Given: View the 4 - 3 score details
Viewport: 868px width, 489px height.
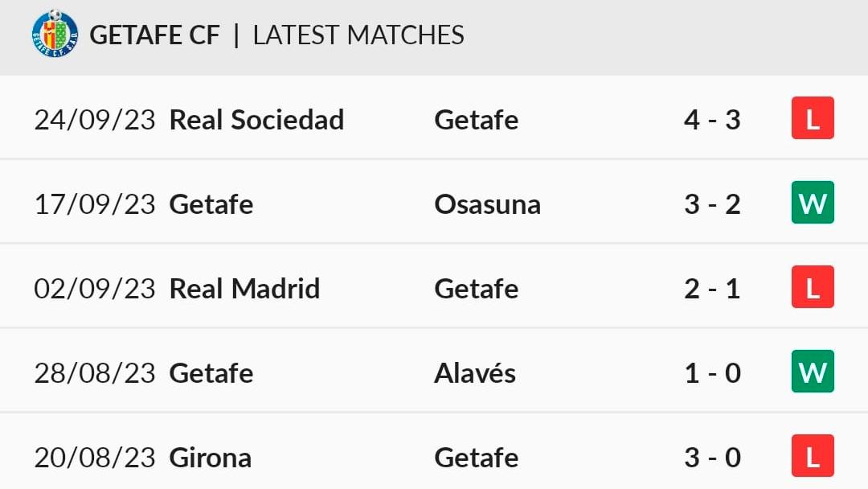Looking at the screenshot, I should click(x=712, y=120).
